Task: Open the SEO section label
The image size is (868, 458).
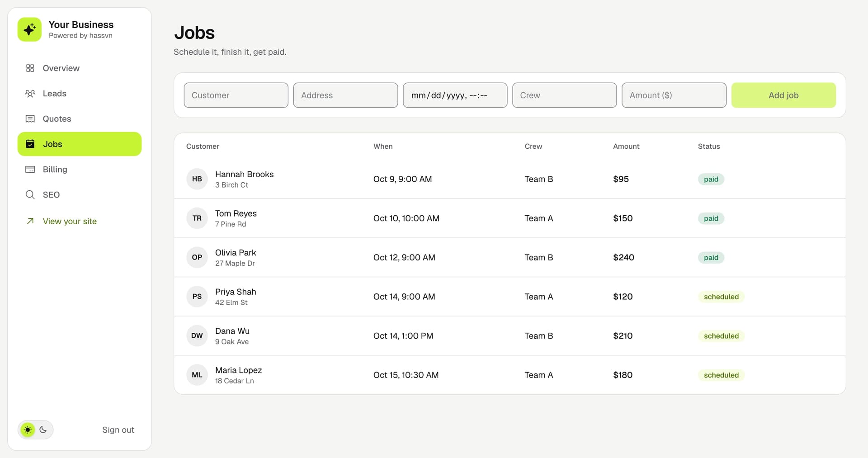Action: [51, 195]
